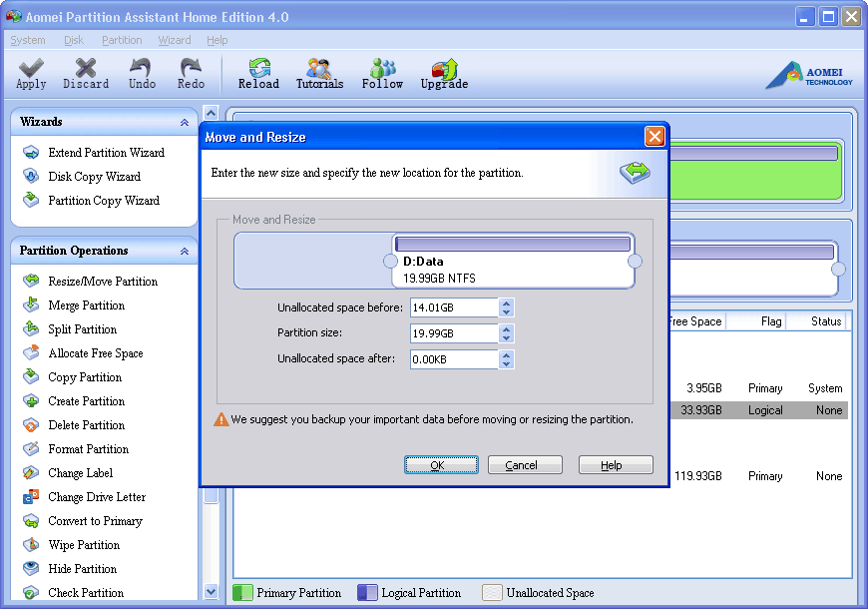Select the row with 119.93GB free space
Image resolution: width=868 pixels, height=609 pixels.
(759, 476)
